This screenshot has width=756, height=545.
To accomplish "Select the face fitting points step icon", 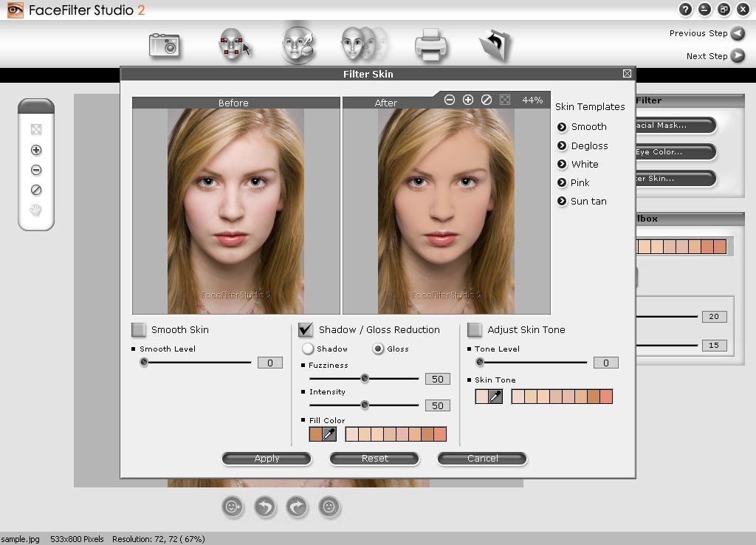I will coord(234,45).
